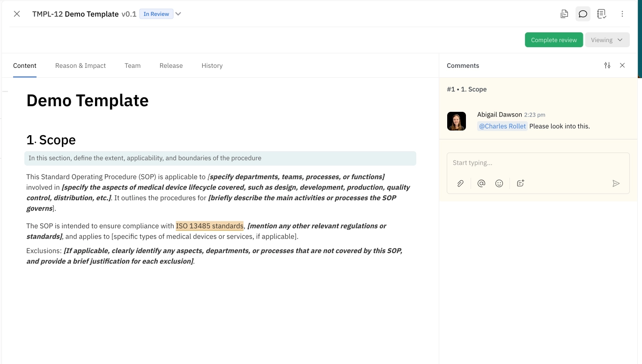Open the review checklist icon
The width and height of the screenshot is (642, 364).
point(602,14)
